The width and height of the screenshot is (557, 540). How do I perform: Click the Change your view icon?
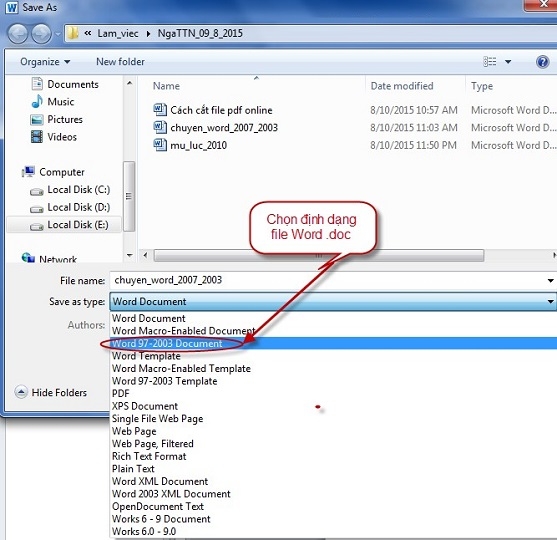tap(490, 61)
